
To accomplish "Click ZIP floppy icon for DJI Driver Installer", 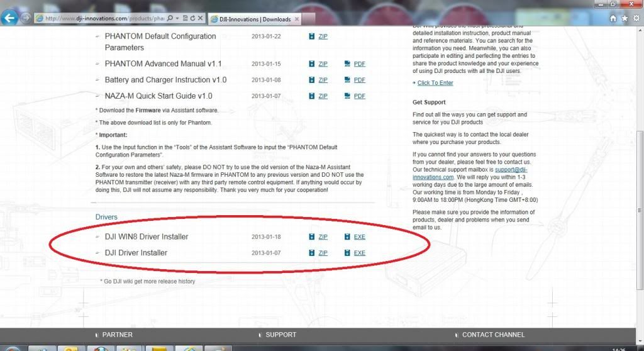I will [312, 253].
